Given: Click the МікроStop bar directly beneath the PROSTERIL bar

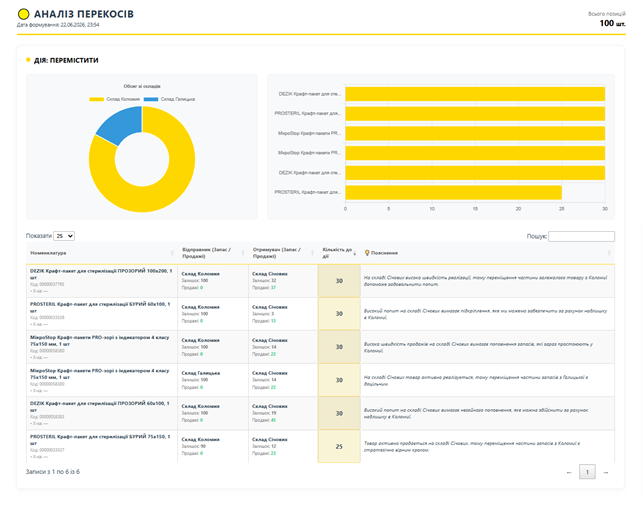Looking at the screenshot, I should point(475,133).
